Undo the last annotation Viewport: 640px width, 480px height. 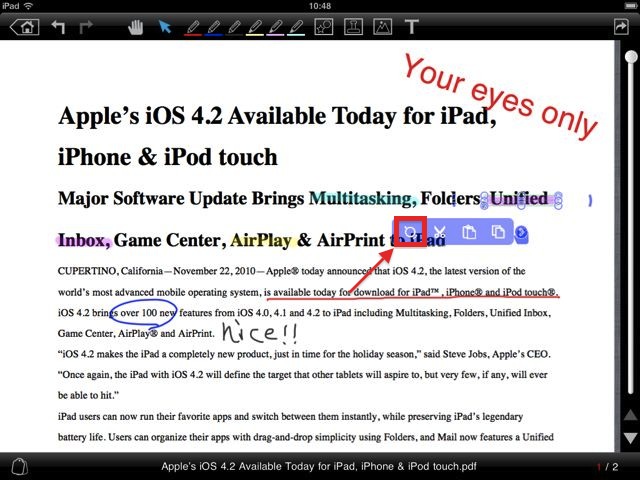click(58, 27)
